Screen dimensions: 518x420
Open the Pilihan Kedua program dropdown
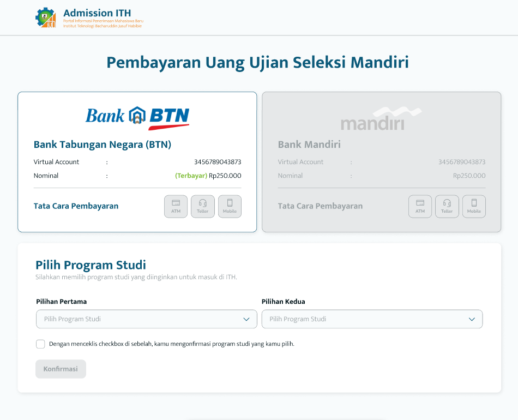click(x=372, y=319)
